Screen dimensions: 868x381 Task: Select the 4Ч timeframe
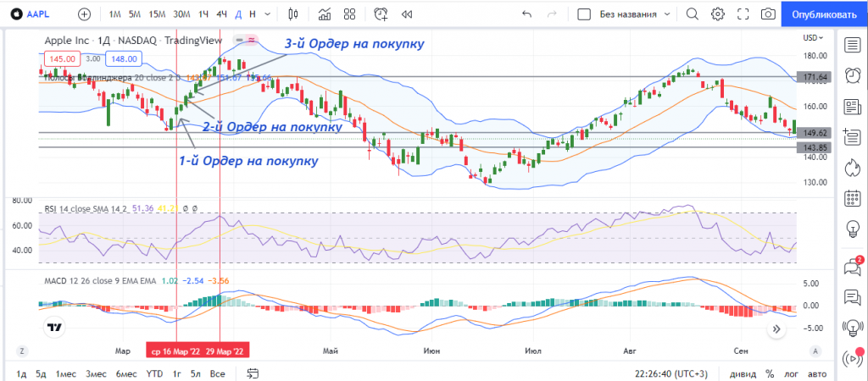221,14
